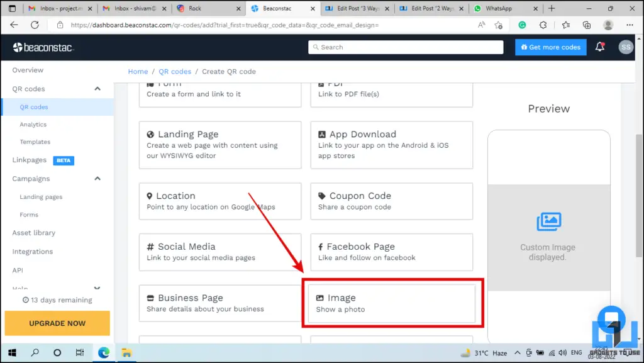Open Asset library in sidebar
The image size is (644, 363).
tap(34, 233)
